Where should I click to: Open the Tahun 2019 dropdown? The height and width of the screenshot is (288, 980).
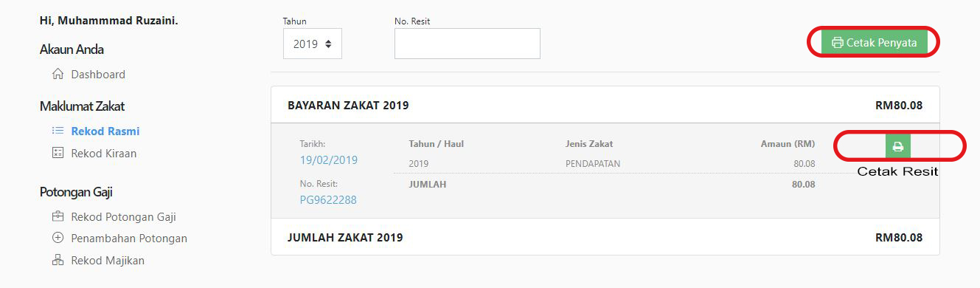(x=313, y=44)
